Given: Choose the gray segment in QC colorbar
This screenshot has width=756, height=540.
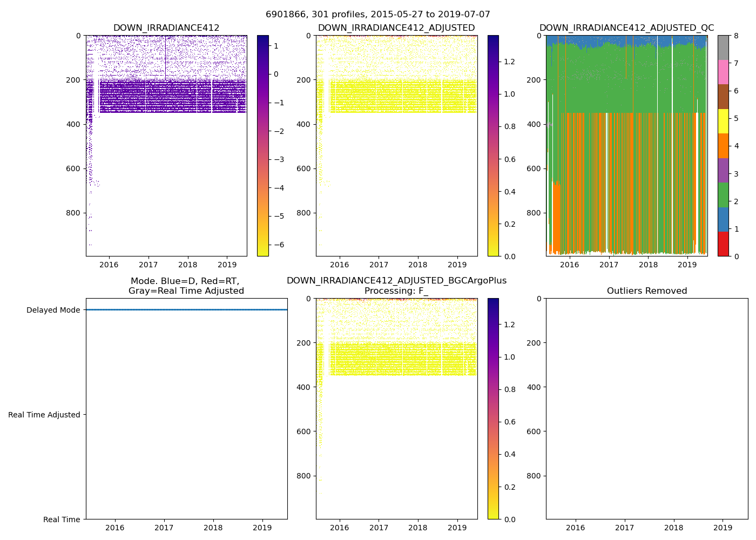Looking at the screenshot, I should tap(723, 48).
